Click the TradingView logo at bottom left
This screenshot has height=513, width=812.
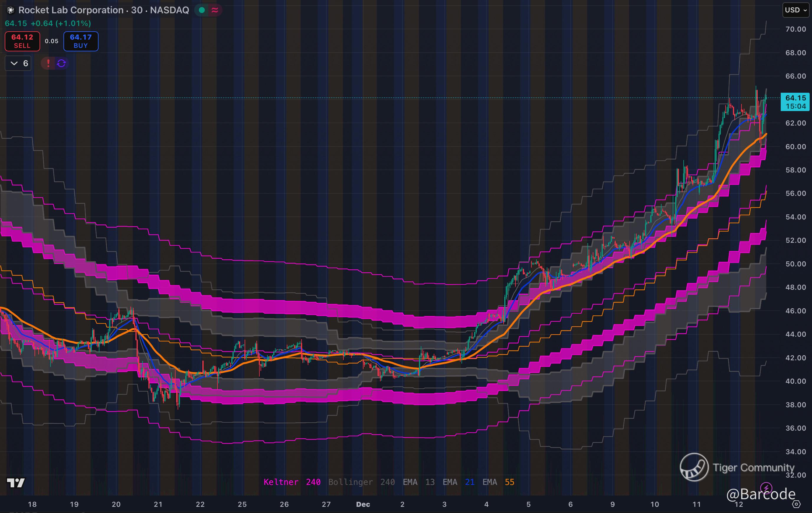pos(16,483)
